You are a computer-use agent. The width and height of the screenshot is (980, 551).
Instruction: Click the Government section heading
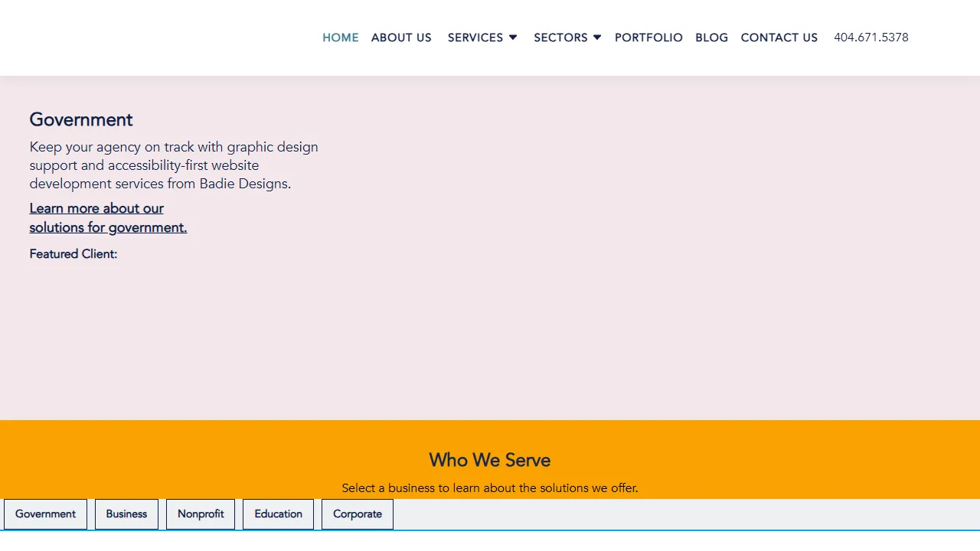(x=80, y=119)
